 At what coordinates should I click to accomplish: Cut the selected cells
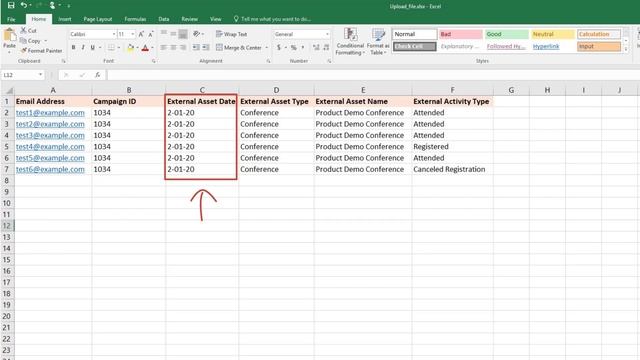pyautogui.click(x=29, y=31)
